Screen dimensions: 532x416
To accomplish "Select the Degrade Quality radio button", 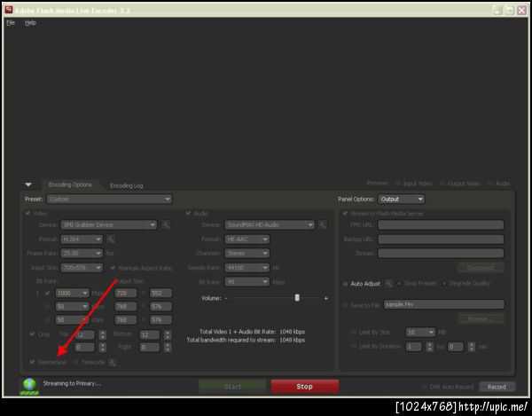I will (x=444, y=283).
